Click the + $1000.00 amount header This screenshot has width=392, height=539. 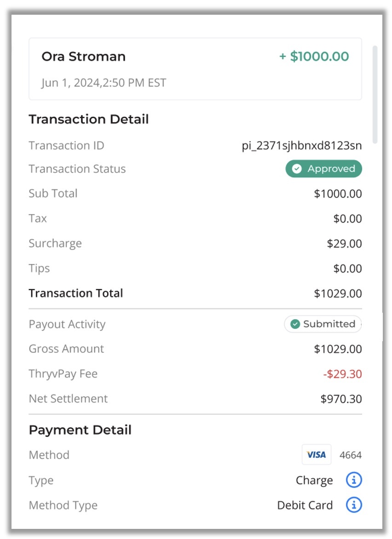click(314, 57)
